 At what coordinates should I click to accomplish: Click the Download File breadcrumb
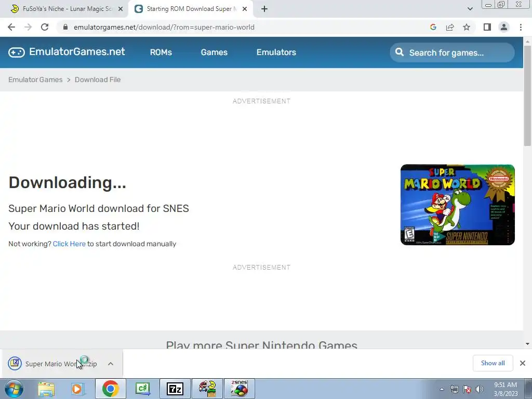click(97, 79)
